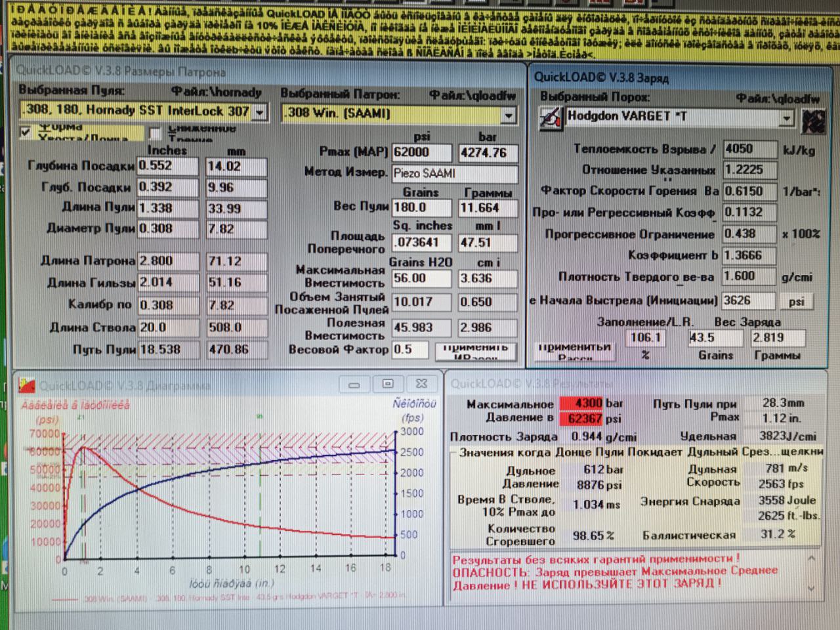
Task: Click the measurement method field Piezo SAAMI
Action: pos(455,174)
